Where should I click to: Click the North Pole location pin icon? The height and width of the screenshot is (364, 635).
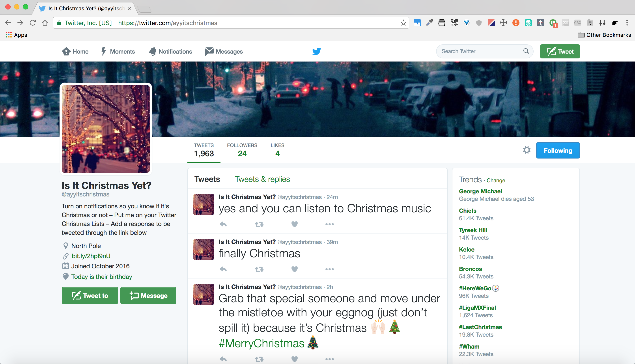[x=66, y=246]
